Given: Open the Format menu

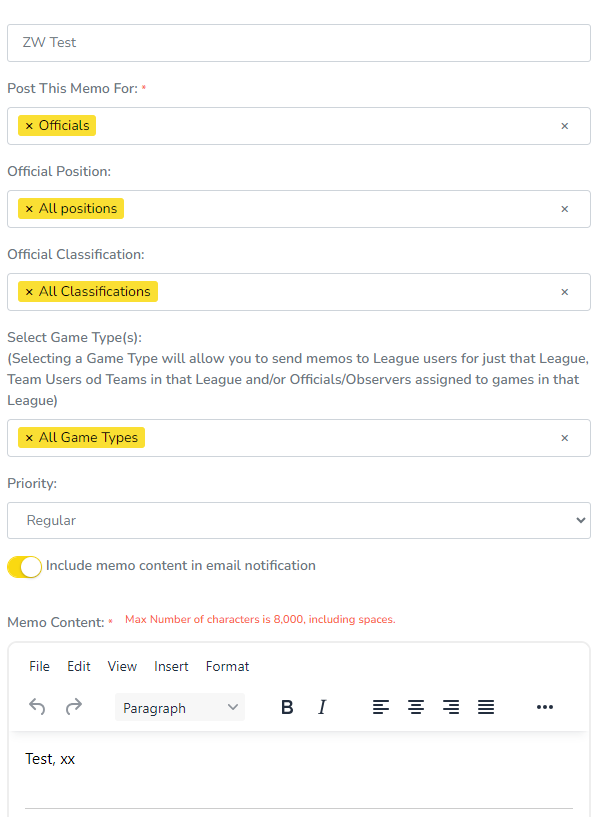Looking at the screenshot, I should coord(228,666).
